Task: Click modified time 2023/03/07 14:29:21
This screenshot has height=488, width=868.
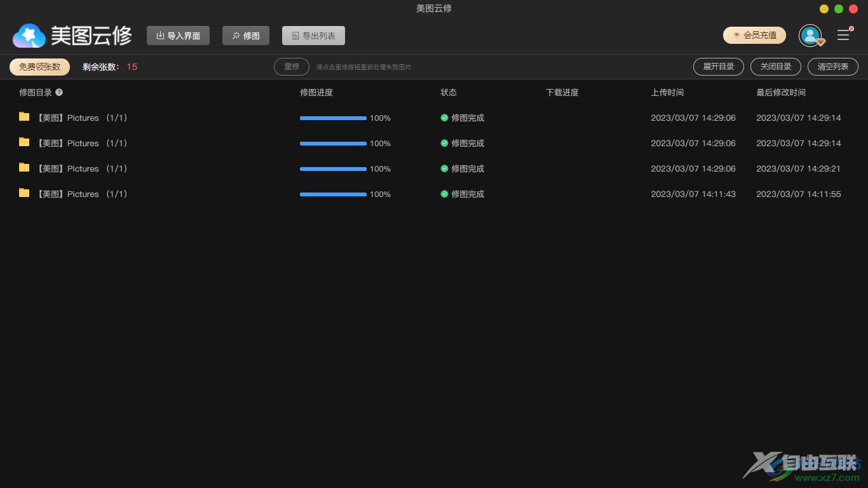Action: point(799,168)
